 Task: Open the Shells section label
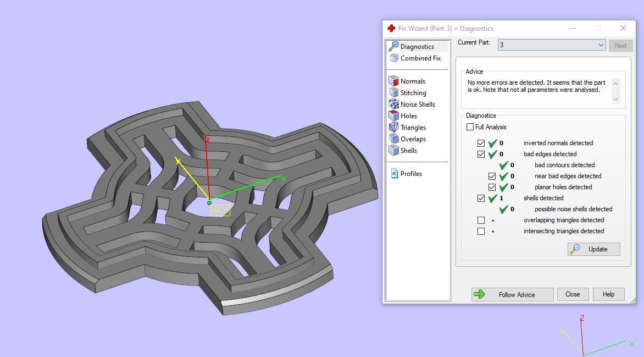coord(409,150)
